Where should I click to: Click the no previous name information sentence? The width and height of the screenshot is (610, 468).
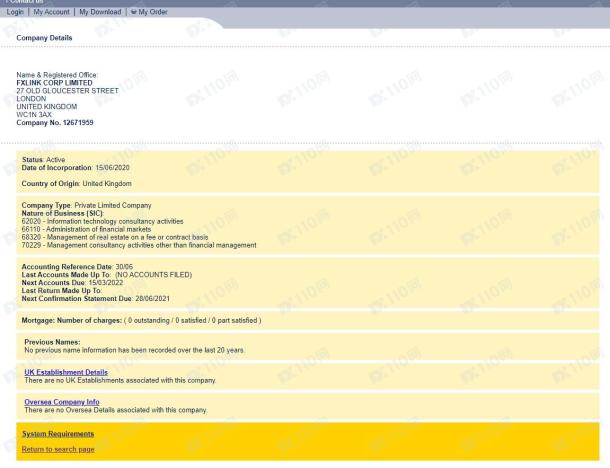point(134,351)
